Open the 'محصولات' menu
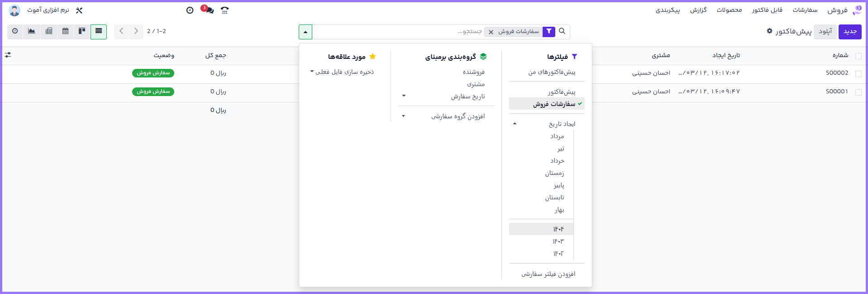868x294 pixels. click(729, 10)
